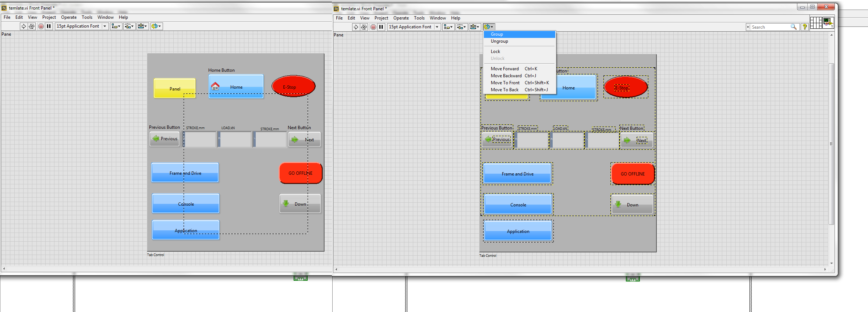Select Move To Back menu entry
868x312 pixels.
(x=519, y=90)
